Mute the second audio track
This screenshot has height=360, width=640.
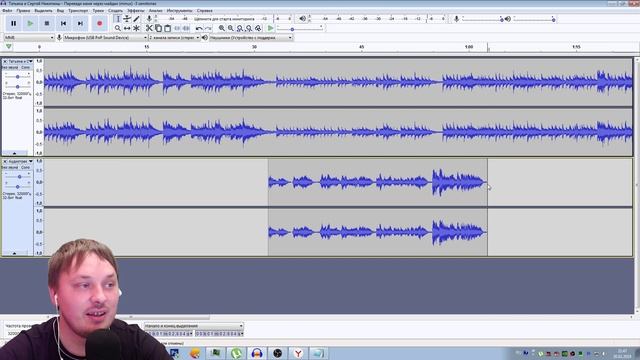point(10,167)
